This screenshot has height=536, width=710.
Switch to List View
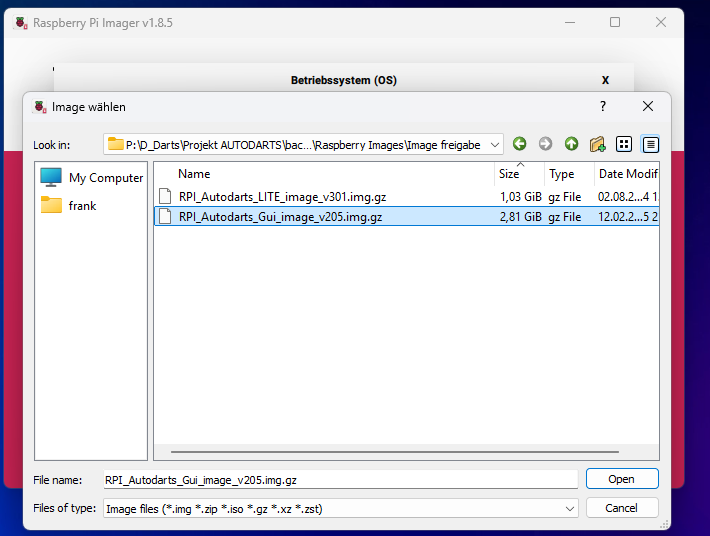624,144
